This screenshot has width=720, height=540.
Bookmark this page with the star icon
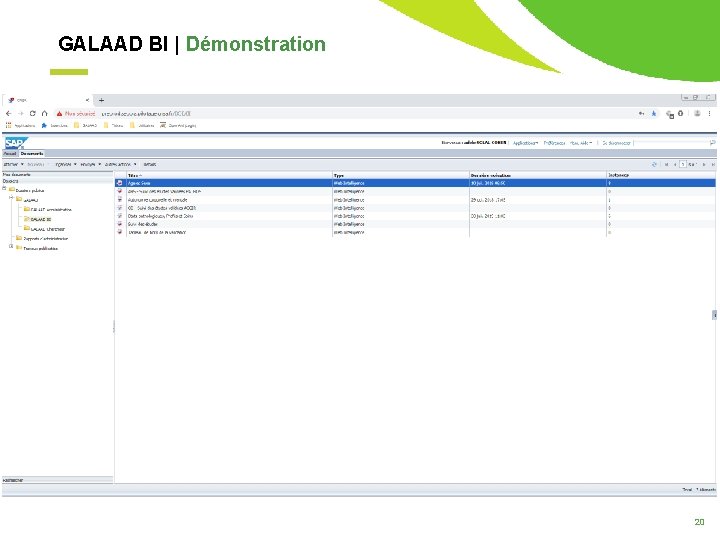[654, 113]
